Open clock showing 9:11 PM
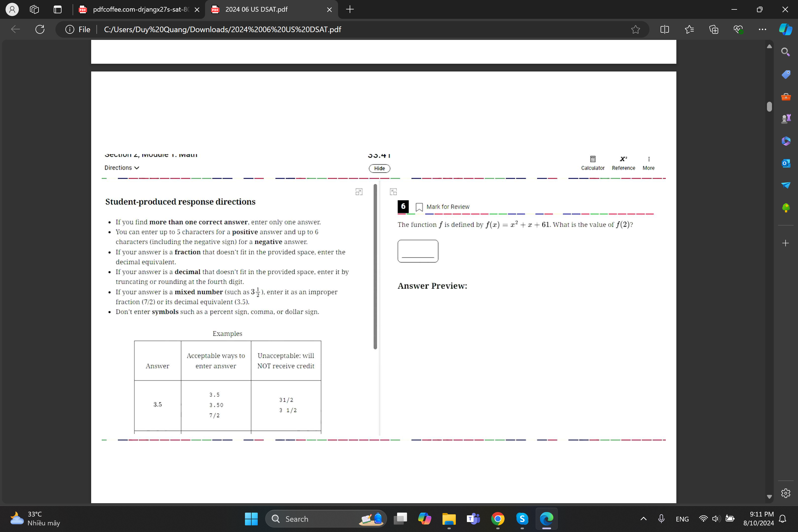The image size is (798, 532). 759,518
